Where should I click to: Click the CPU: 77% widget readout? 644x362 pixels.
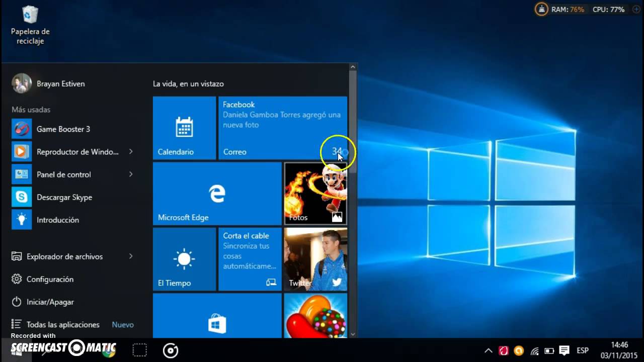point(608,9)
